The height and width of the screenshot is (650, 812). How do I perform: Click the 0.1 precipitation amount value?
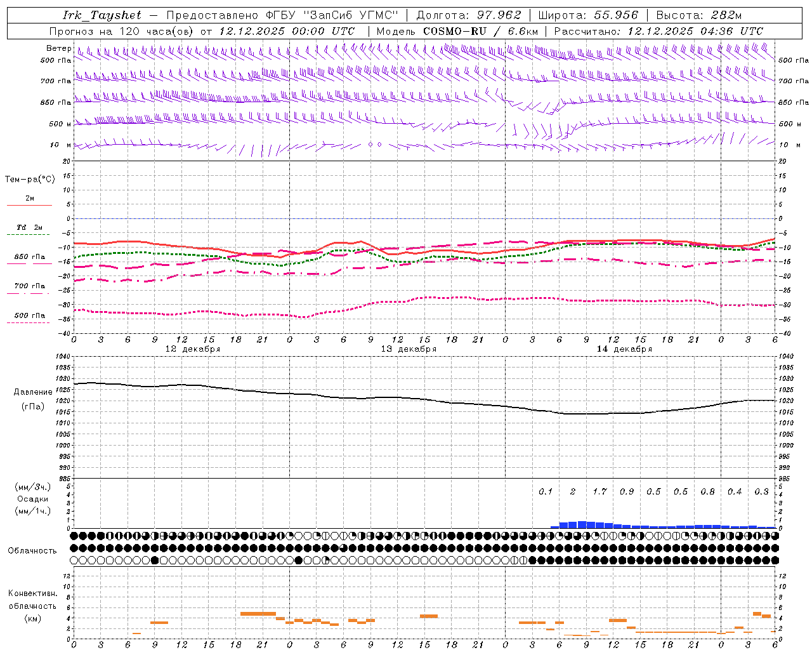point(546,492)
